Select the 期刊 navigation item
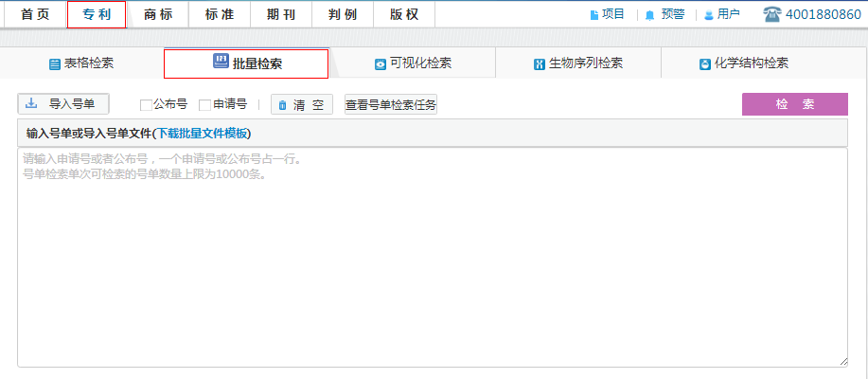The height and width of the screenshot is (379, 868). click(281, 14)
